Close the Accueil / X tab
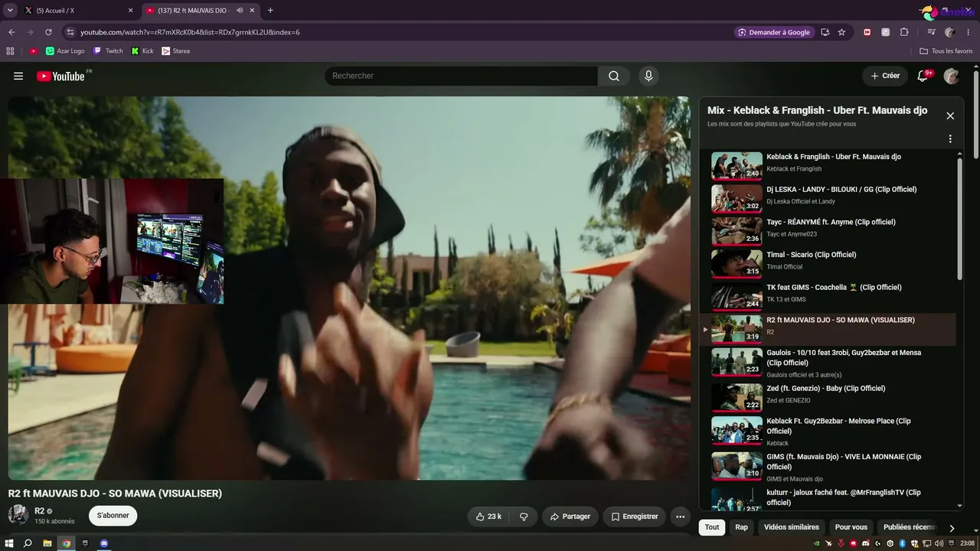 [130, 11]
